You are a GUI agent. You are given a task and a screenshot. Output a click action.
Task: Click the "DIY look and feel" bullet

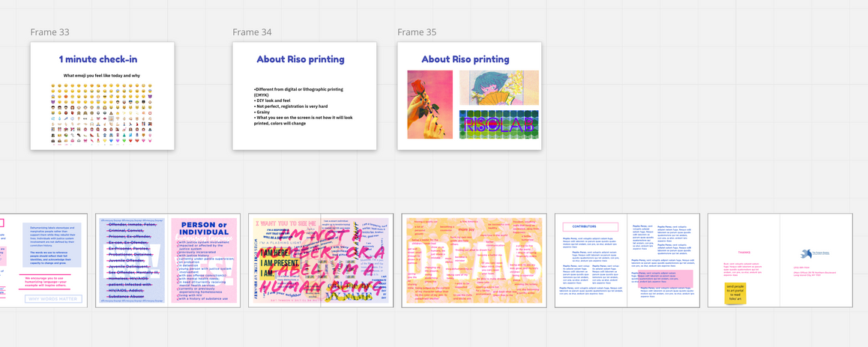pos(274,100)
